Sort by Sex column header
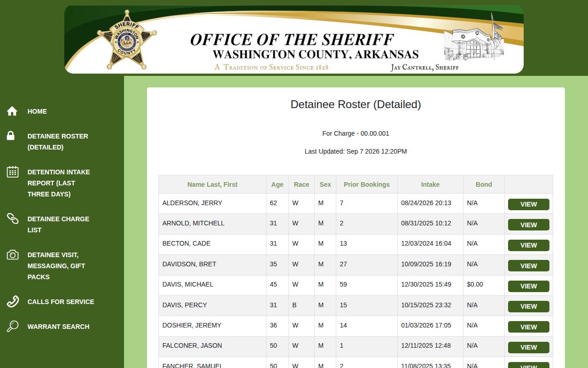This screenshot has height=368, width=588. coord(325,184)
